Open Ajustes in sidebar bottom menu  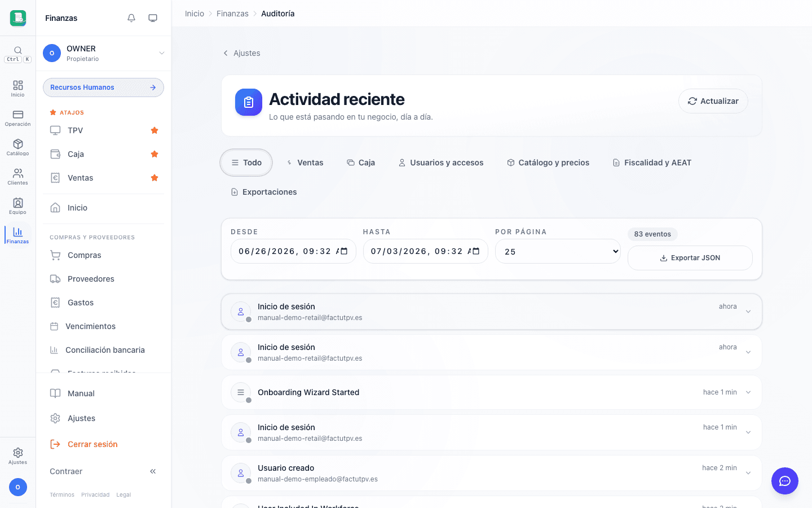point(104,418)
